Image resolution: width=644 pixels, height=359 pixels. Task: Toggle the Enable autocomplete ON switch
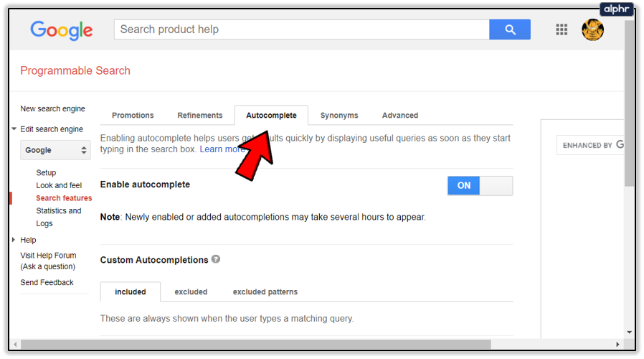(480, 186)
